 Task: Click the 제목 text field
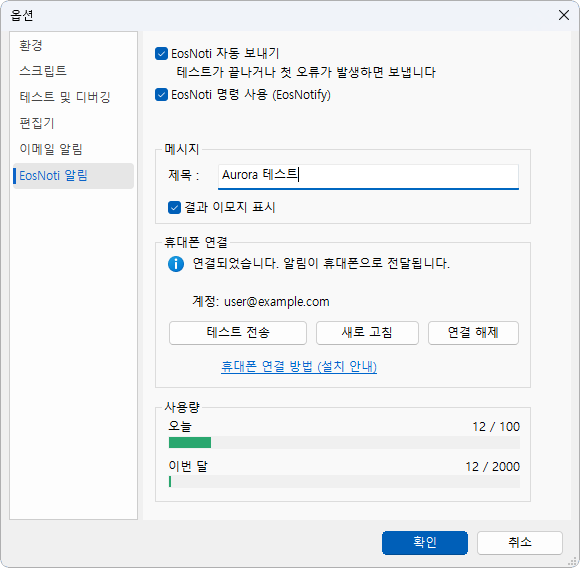pyautogui.click(x=368, y=177)
